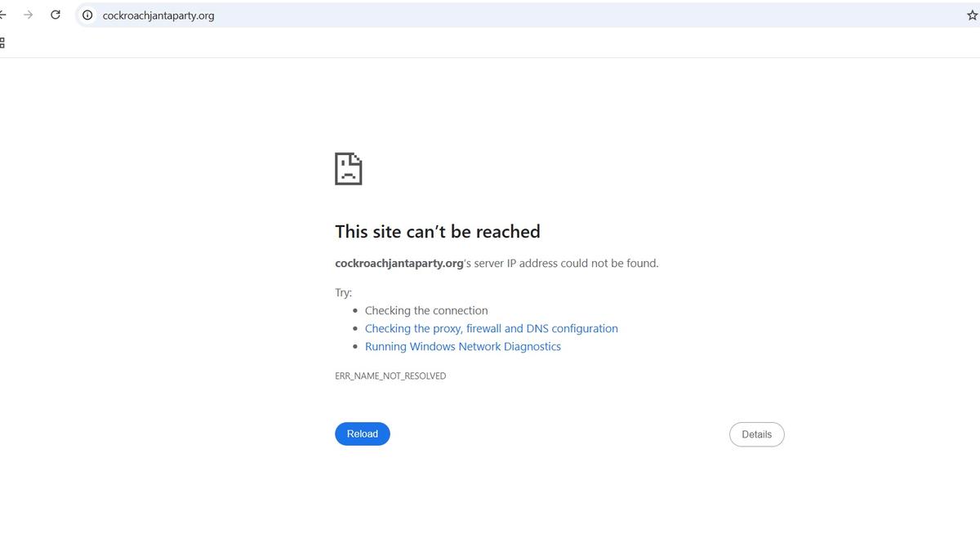Image resolution: width=980 pixels, height=551 pixels.
Task: Go back using the browser back arrow
Action: pyautogui.click(x=2, y=15)
